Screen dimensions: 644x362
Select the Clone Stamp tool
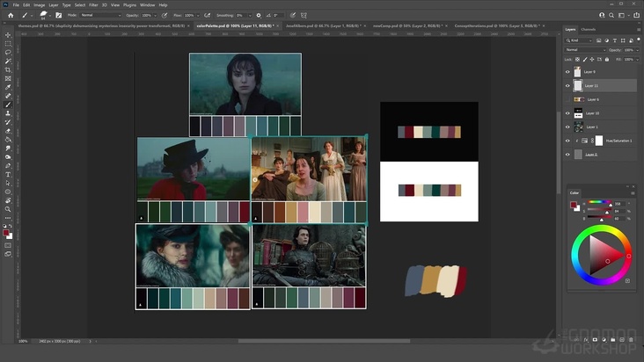pyautogui.click(x=8, y=113)
